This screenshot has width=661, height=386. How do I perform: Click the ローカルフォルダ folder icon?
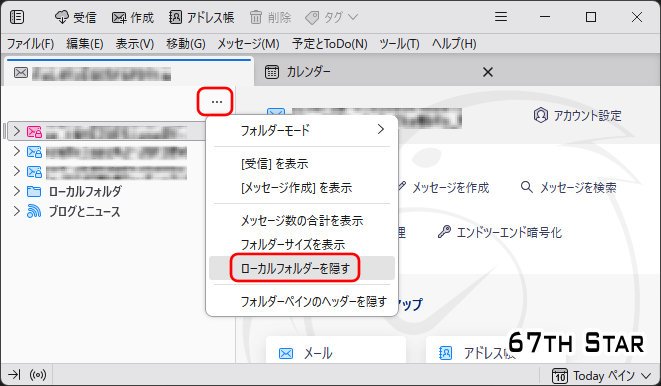(x=34, y=192)
